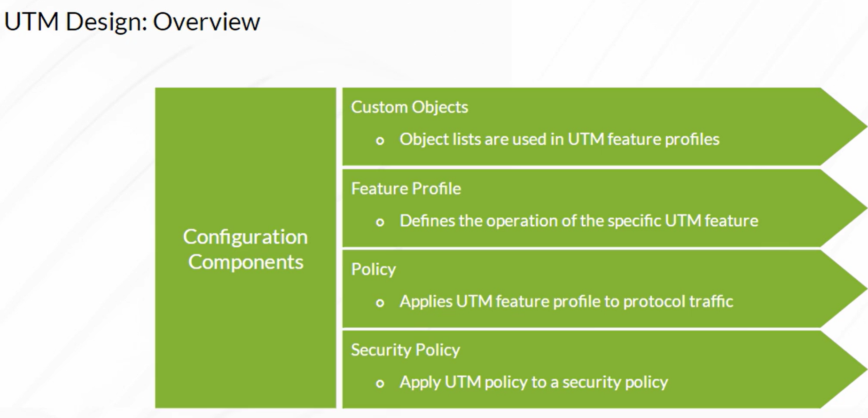Click the word 'Components' in the left box

click(246, 262)
